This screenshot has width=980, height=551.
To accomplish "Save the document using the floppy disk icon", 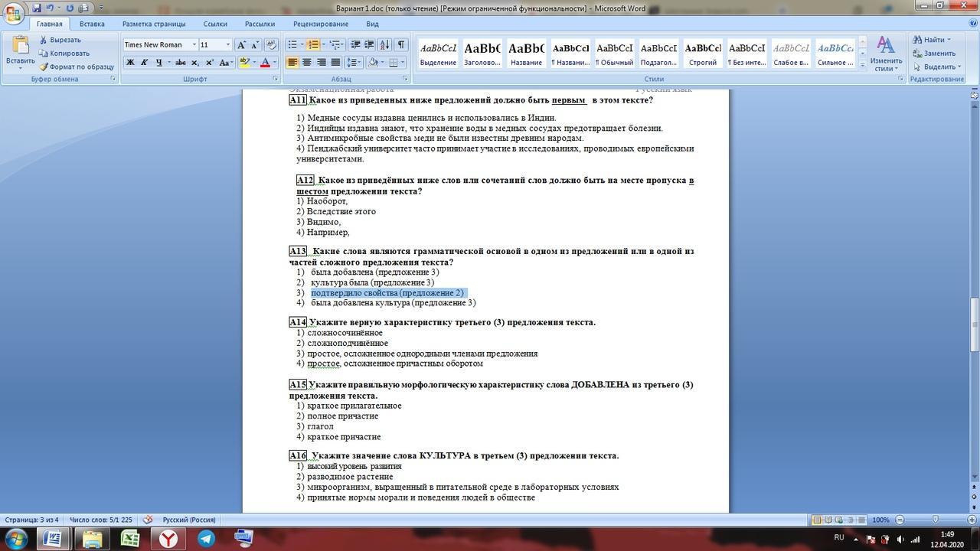I will (37, 8).
